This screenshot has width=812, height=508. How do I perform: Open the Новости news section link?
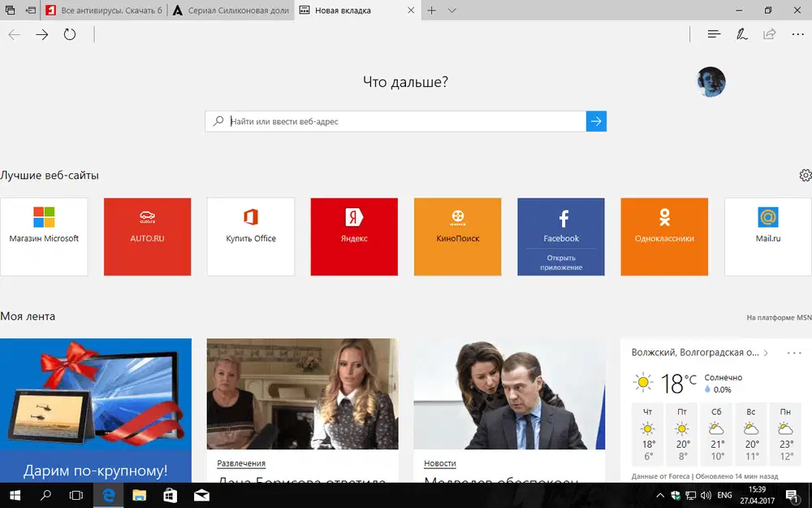[440, 463]
